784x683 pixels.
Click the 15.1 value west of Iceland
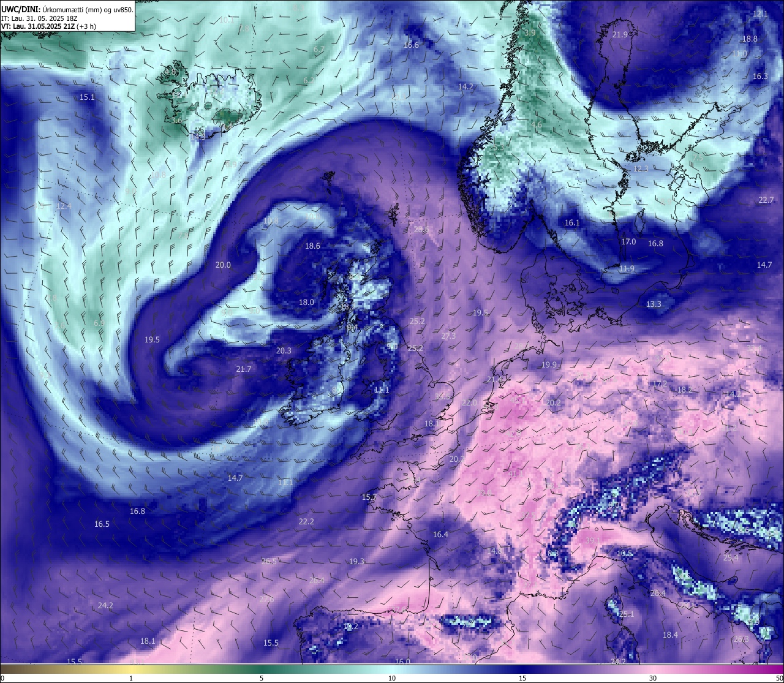pos(87,97)
